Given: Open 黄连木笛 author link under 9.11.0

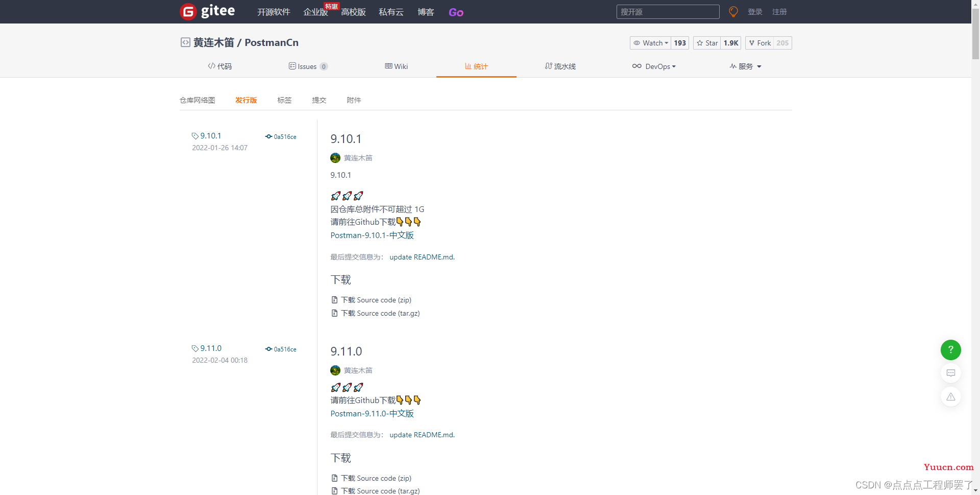Looking at the screenshot, I should click(358, 370).
